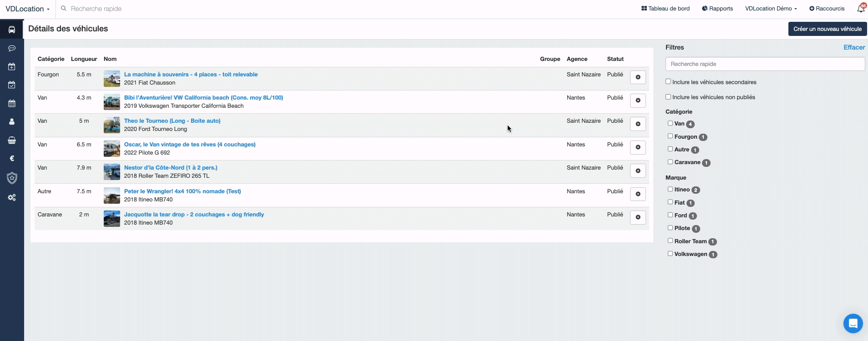Click 'Créer un nouveau véhicule' button

(827, 29)
